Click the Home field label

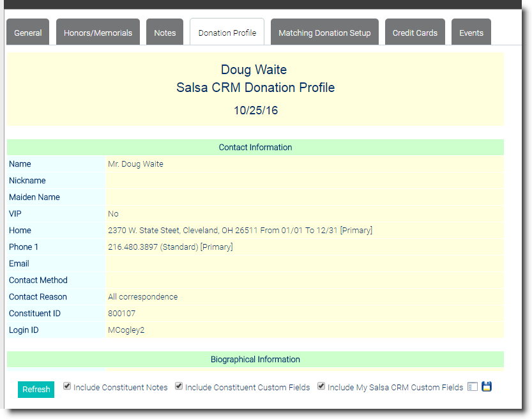[x=20, y=231]
